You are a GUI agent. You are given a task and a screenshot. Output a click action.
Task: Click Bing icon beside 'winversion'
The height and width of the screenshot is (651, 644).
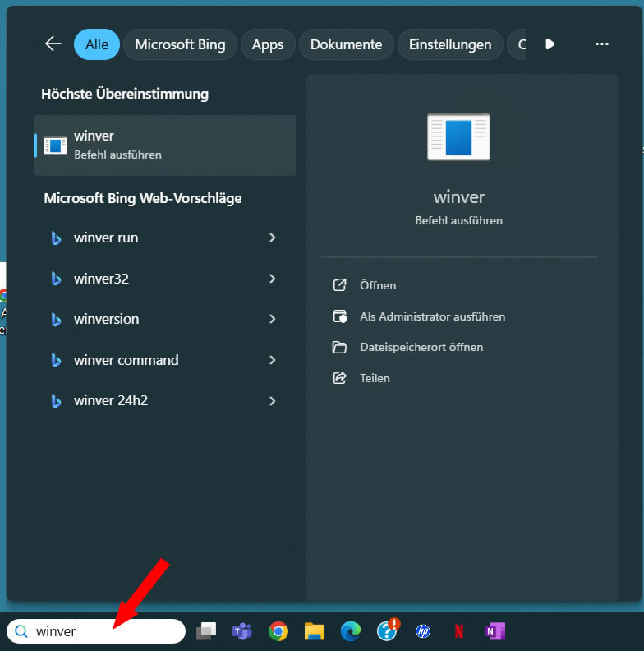[x=56, y=320]
